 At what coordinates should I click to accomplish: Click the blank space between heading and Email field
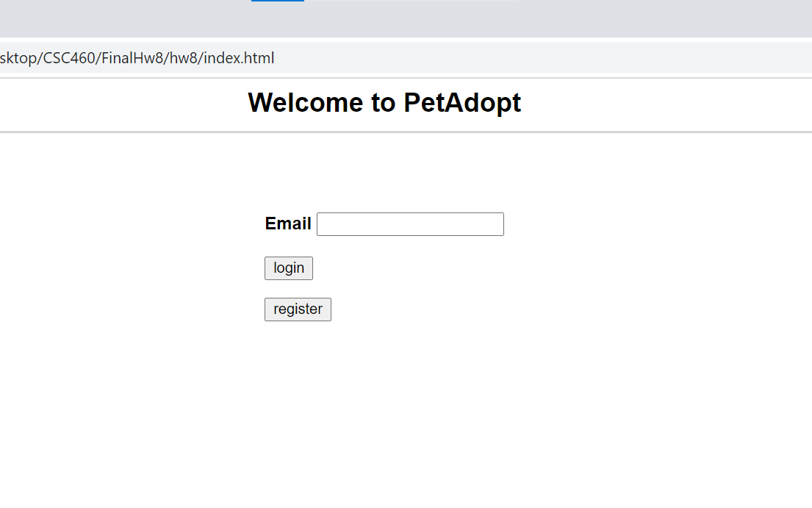tap(384, 173)
